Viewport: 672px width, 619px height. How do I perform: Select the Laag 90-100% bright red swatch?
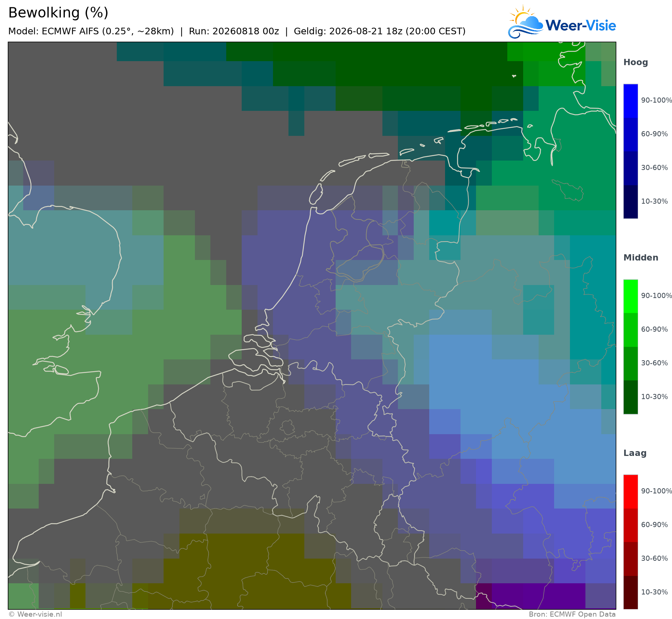point(630,492)
